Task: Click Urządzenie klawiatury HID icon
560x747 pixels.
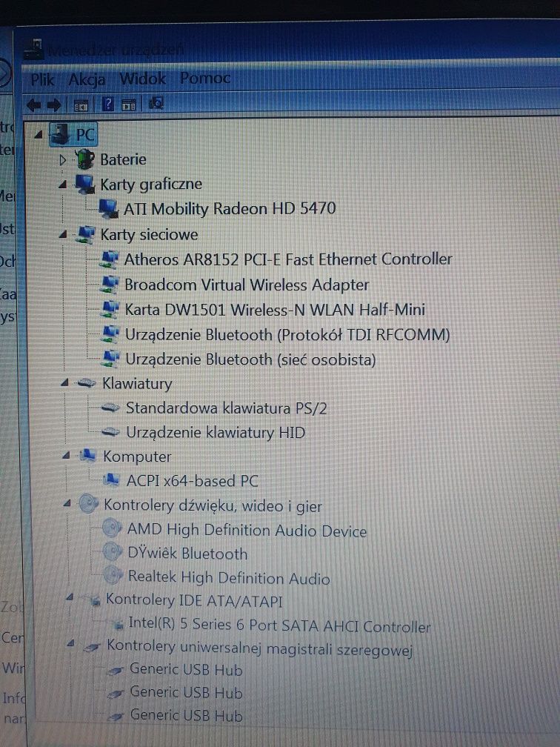Action: 111,432
